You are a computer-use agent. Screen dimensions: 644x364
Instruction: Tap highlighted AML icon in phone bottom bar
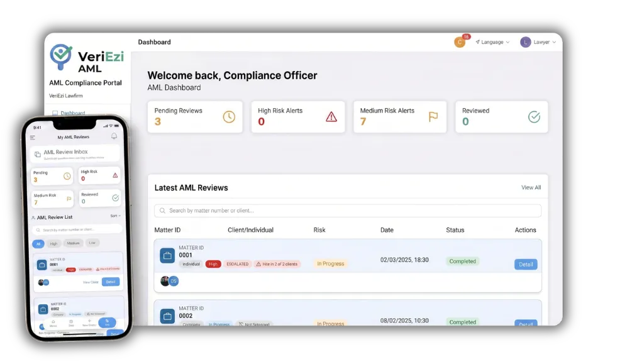pos(107,323)
